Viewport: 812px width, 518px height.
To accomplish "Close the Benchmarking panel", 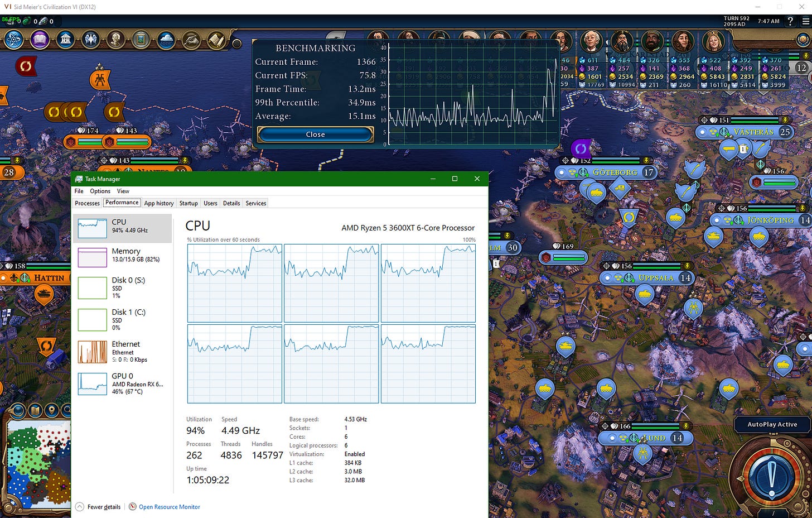I will [315, 135].
